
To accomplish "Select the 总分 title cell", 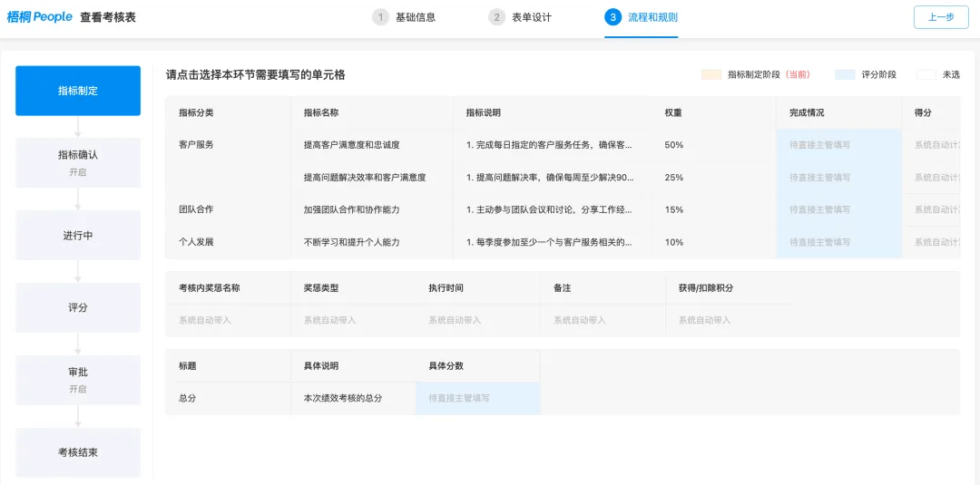I will (228, 398).
